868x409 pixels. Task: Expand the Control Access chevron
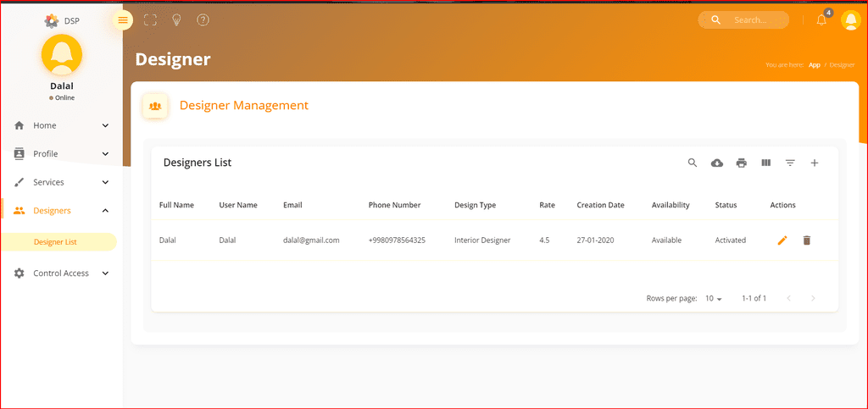[106, 273]
